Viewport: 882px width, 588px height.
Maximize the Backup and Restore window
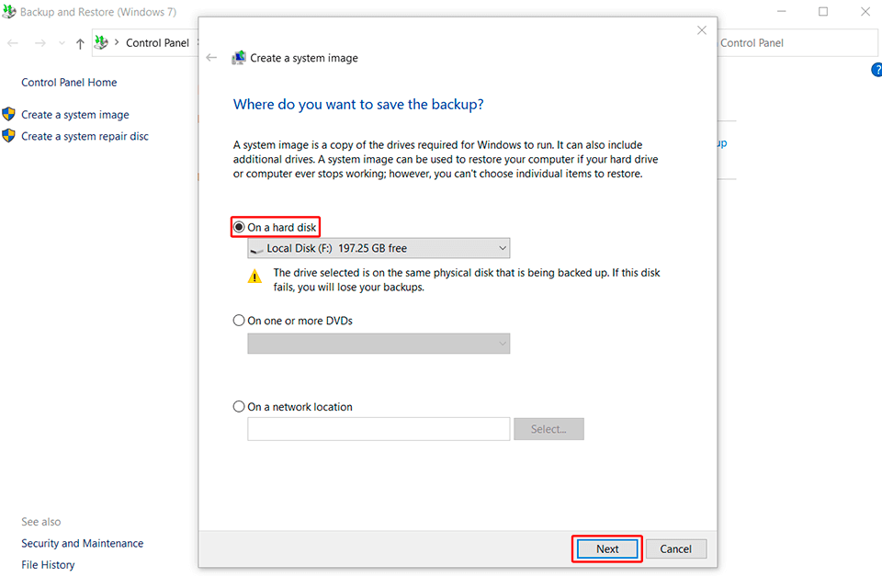pos(823,11)
